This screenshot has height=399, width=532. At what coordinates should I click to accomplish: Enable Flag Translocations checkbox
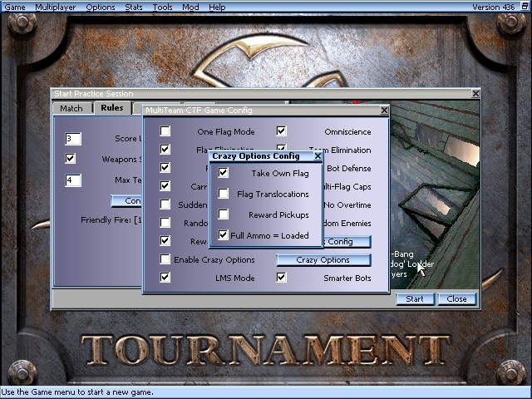(224, 194)
